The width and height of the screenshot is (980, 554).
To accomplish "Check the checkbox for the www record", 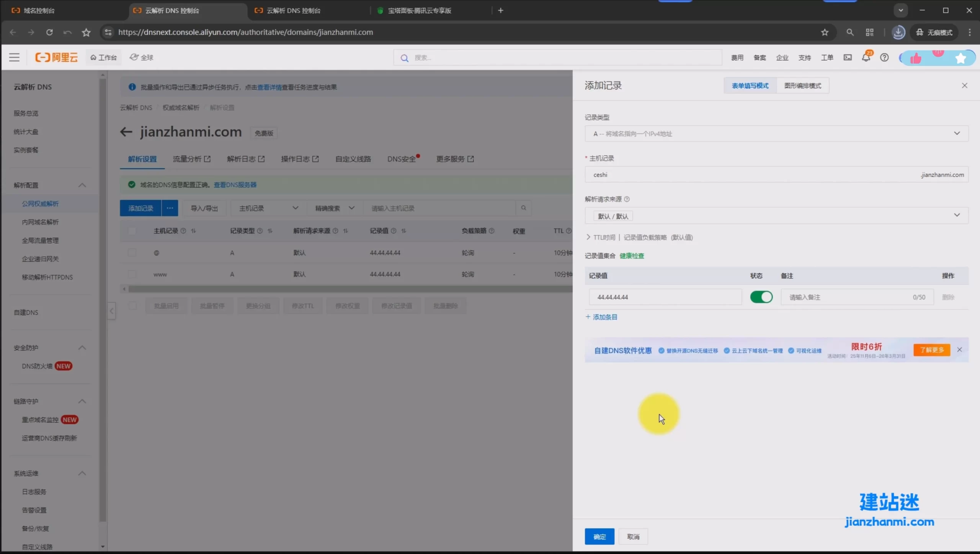I will click(x=132, y=274).
